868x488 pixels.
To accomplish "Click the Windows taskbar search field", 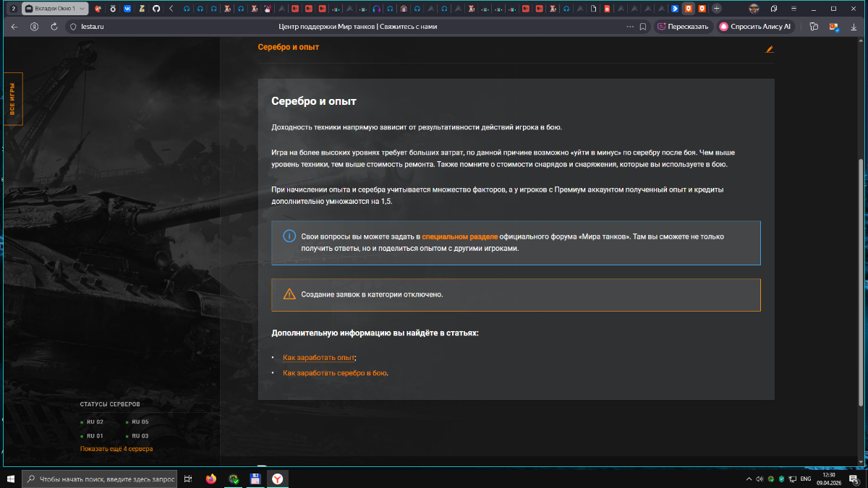I will (x=101, y=479).
